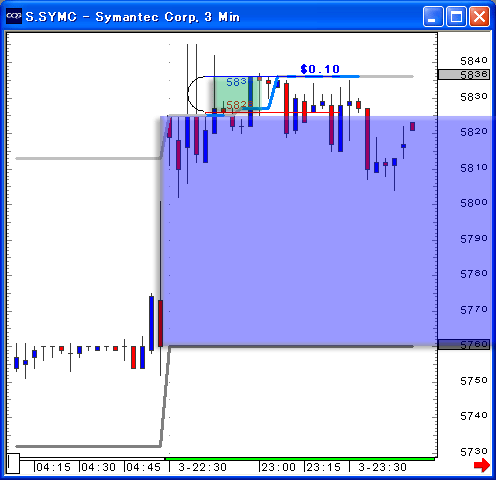Click the CQG logo icon in title bar

(x=14, y=16)
